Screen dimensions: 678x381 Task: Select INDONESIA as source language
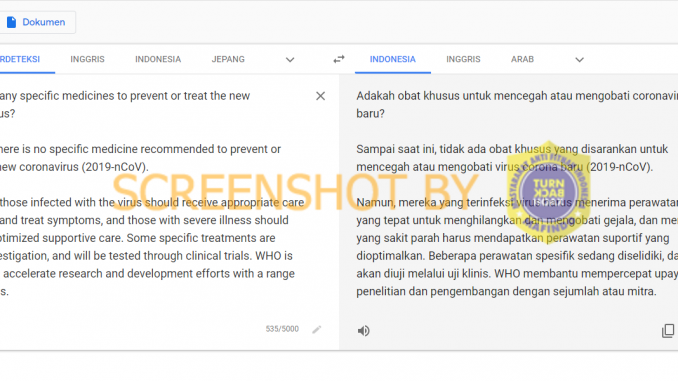(x=158, y=59)
